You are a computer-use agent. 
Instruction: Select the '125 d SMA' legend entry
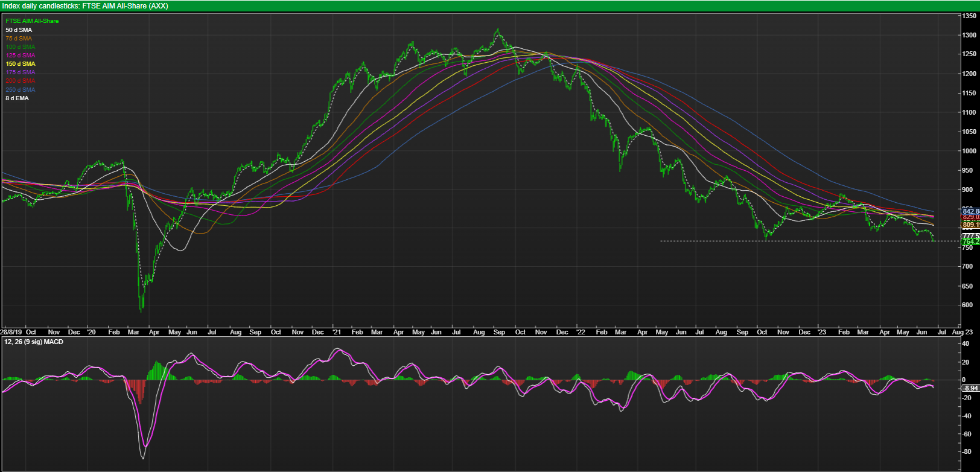pos(21,55)
